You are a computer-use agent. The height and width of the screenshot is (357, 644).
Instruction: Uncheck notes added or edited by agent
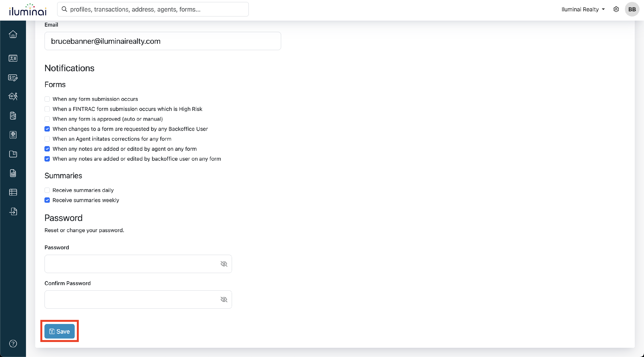point(47,149)
